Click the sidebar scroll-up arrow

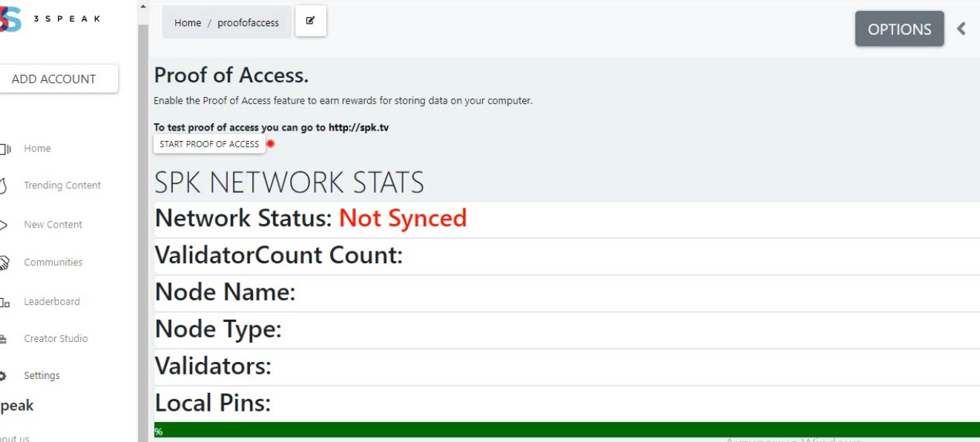[x=143, y=6]
